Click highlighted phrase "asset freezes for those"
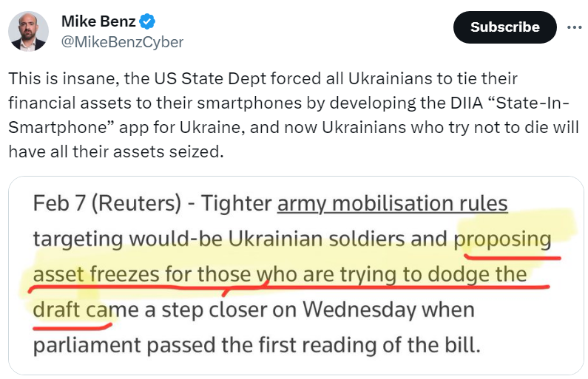This screenshot has width=588, height=379. 141,274
